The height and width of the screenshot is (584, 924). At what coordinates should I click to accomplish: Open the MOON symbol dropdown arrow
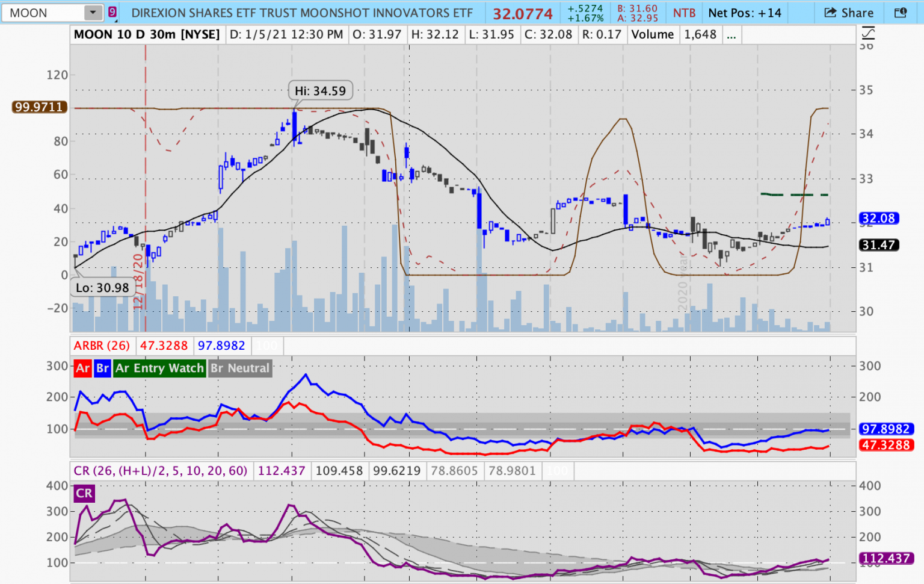click(x=93, y=13)
